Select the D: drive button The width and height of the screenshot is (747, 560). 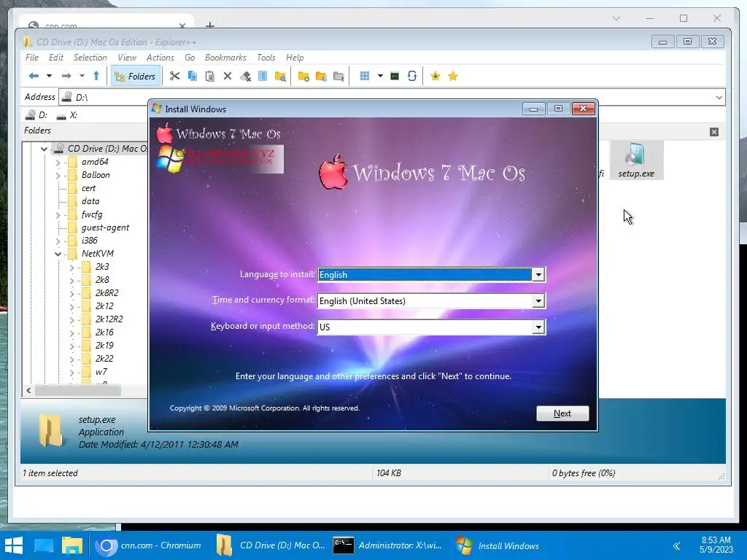(x=37, y=114)
